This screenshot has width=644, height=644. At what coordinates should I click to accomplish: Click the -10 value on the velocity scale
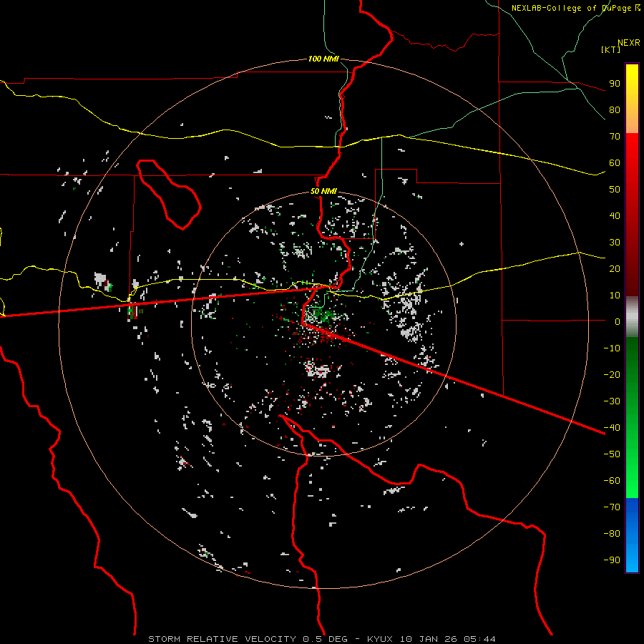click(612, 348)
